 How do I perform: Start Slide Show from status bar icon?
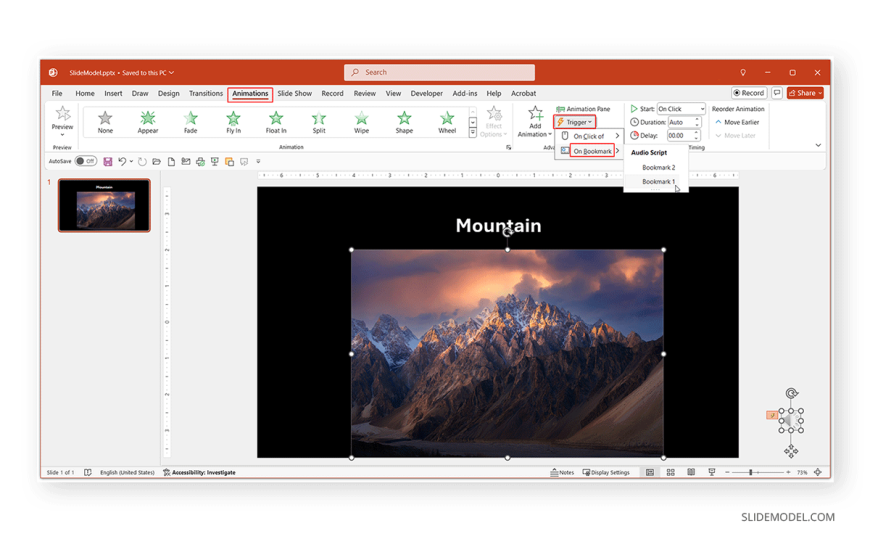coord(711,472)
